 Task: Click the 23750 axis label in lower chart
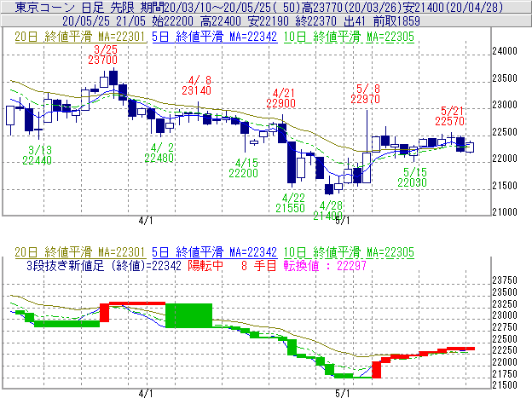tap(505, 280)
